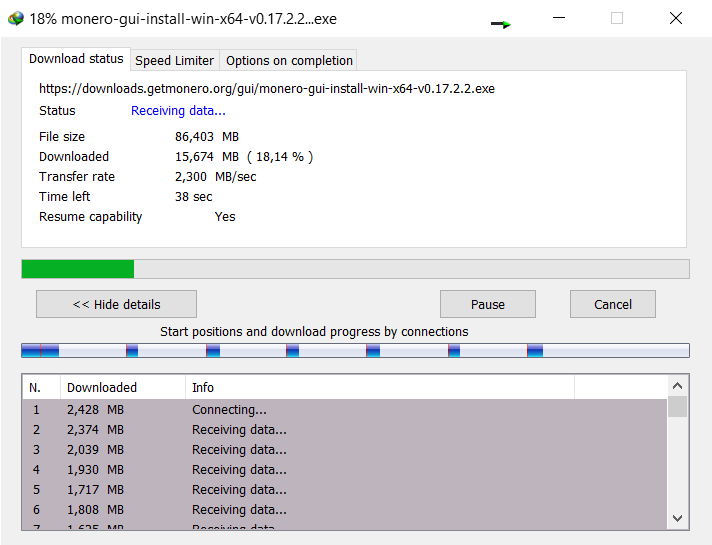This screenshot has width=712, height=545.
Task: Click the Downloaded value 15,674 MB
Action: pos(207,157)
